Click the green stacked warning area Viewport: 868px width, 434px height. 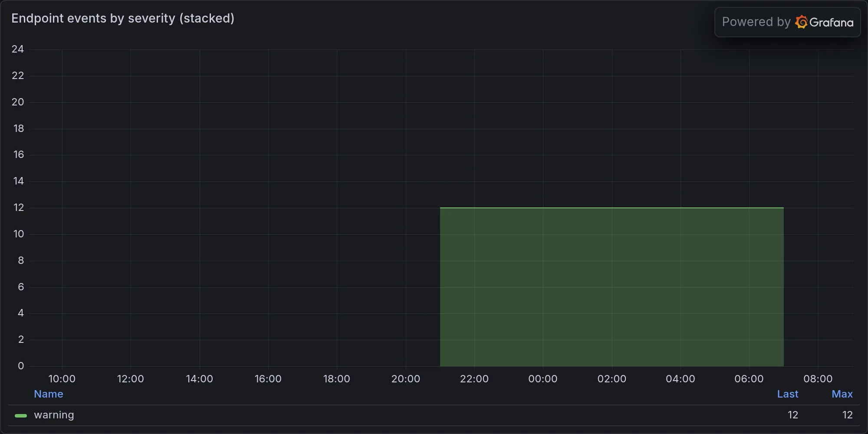(x=612, y=287)
